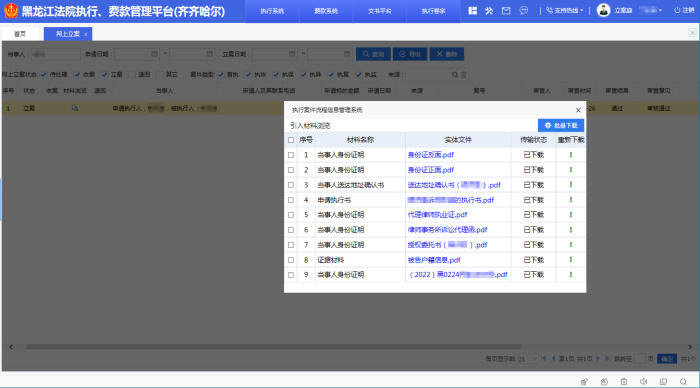The height and width of the screenshot is (388, 700).
Task: Click the 注销 logout power button
Action: pyautogui.click(x=684, y=10)
